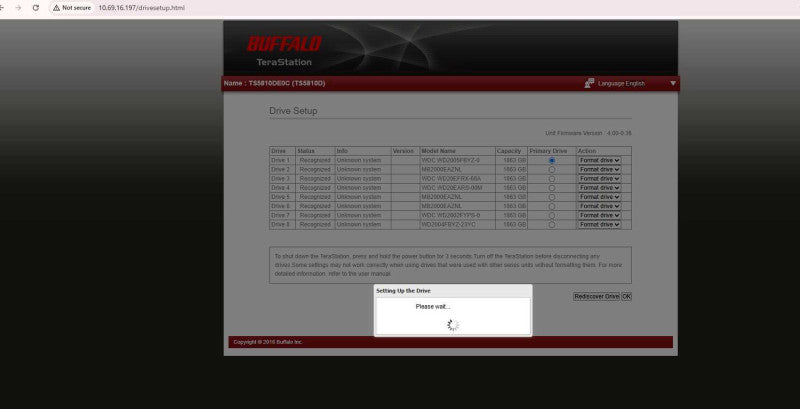
Task: Click the browser address bar URL
Action: coord(141,8)
